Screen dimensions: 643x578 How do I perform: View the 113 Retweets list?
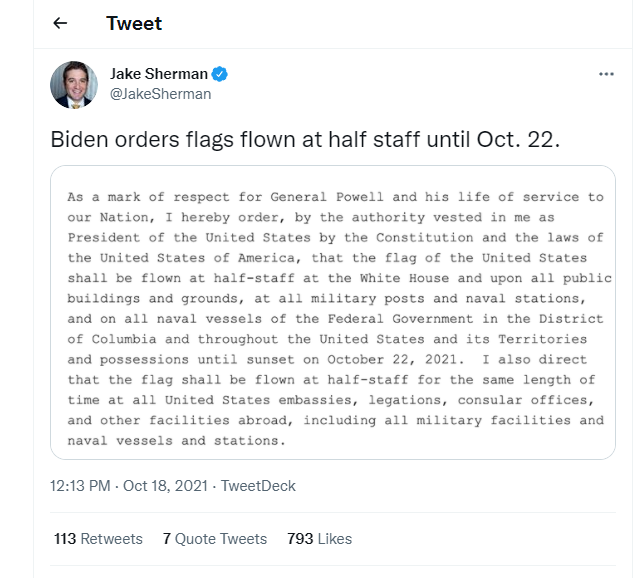coord(98,539)
